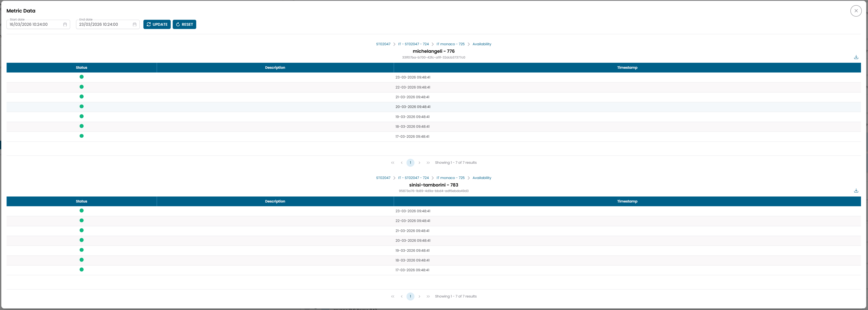Click the Timestamp column header
Image resolution: width=868 pixels, height=310 pixels.
point(627,67)
